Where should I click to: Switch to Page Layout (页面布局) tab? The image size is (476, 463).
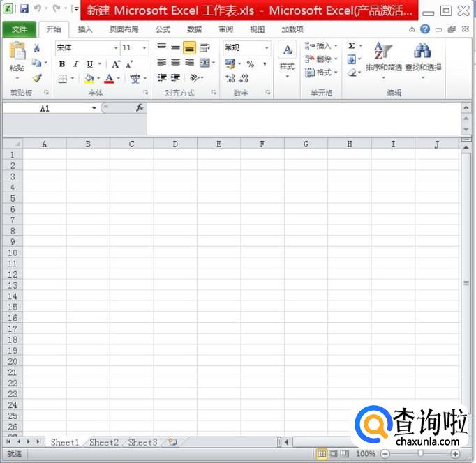click(x=124, y=29)
